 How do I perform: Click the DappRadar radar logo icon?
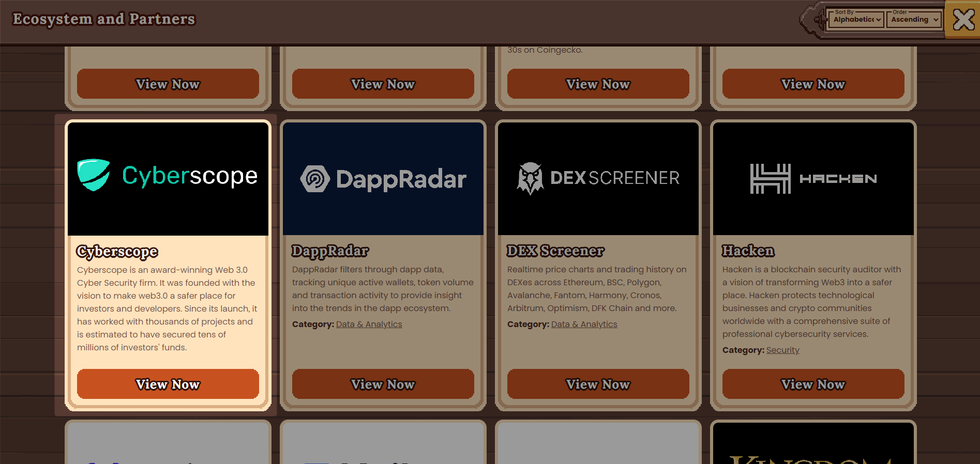pyautogui.click(x=315, y=179)
